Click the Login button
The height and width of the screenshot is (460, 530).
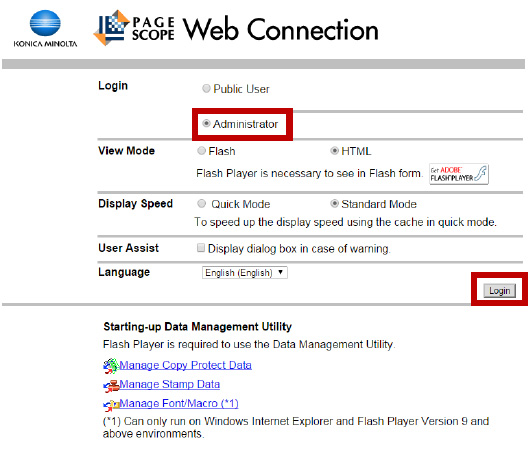tap(500, 291)
